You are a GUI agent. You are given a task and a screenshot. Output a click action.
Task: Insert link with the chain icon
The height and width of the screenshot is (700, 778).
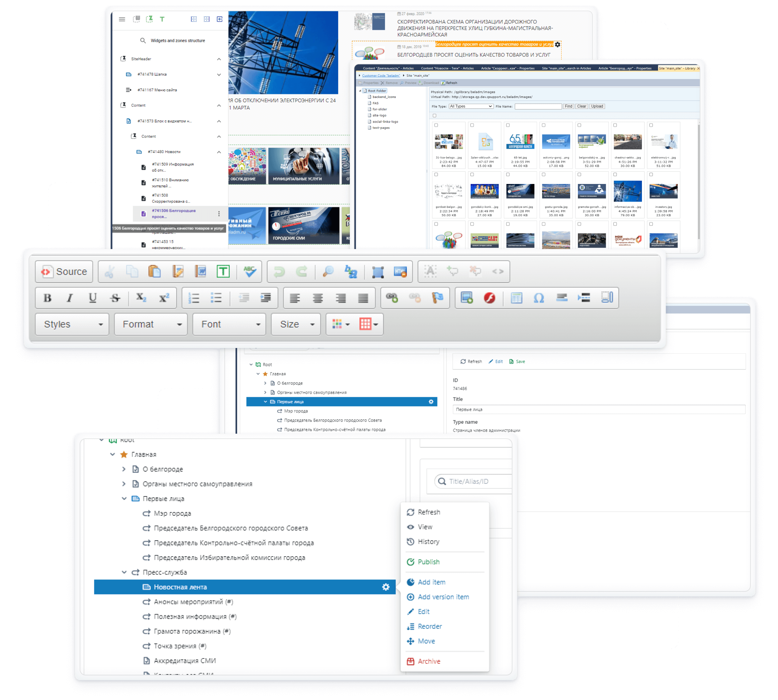pos(392,298)
